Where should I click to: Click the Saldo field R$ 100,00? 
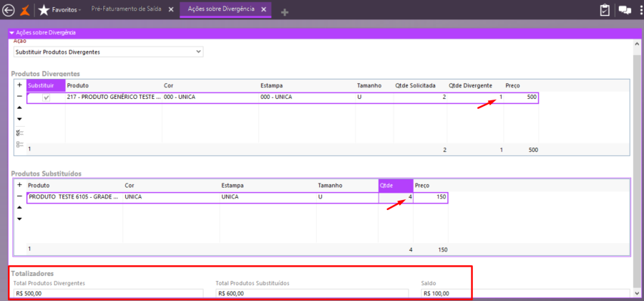(x=526, y=293)
